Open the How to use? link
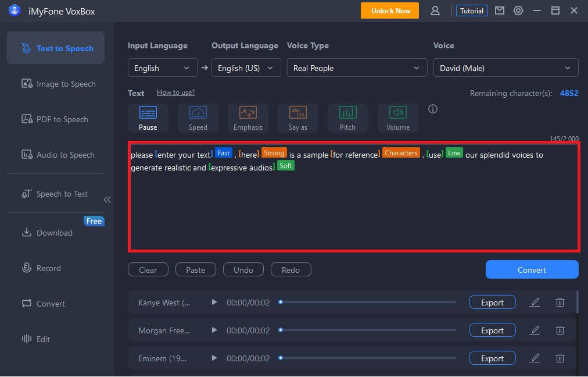Image resolution: width=588 pixels, height=377 pixels. point(175,93)
